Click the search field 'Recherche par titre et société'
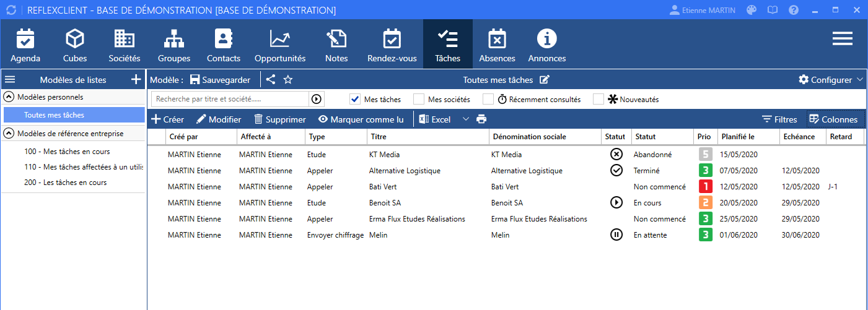This screenshot has width=868, height=310. click(x=230, y=99)
